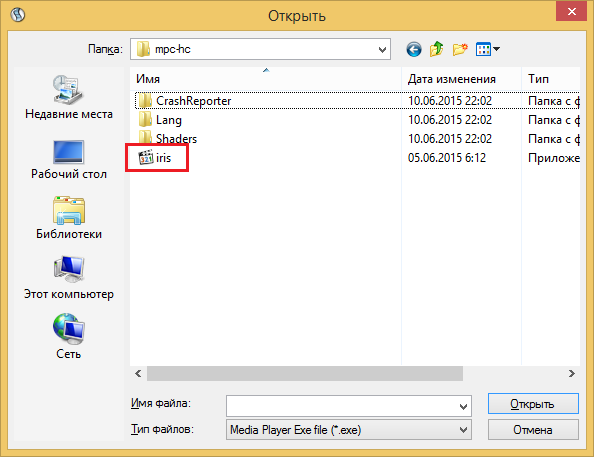
Task: Expand the Имя файла dropdown arrow
Action: 463,407
